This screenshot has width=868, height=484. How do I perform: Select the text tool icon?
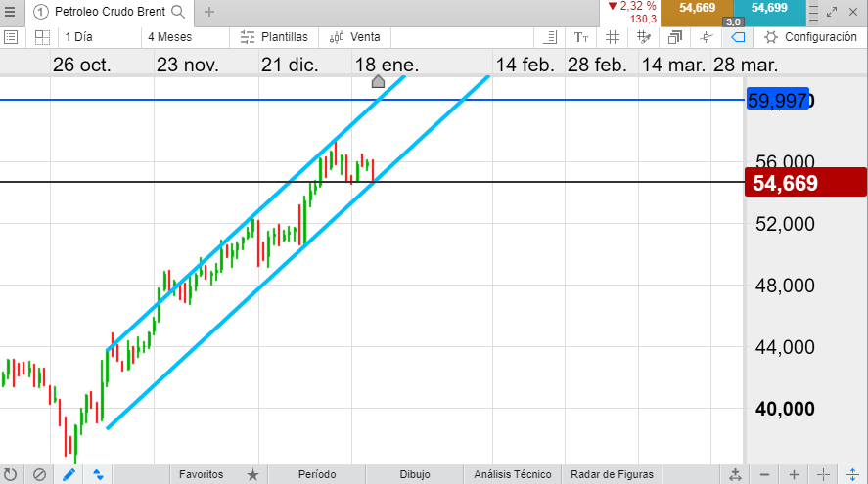pos(580,37)
